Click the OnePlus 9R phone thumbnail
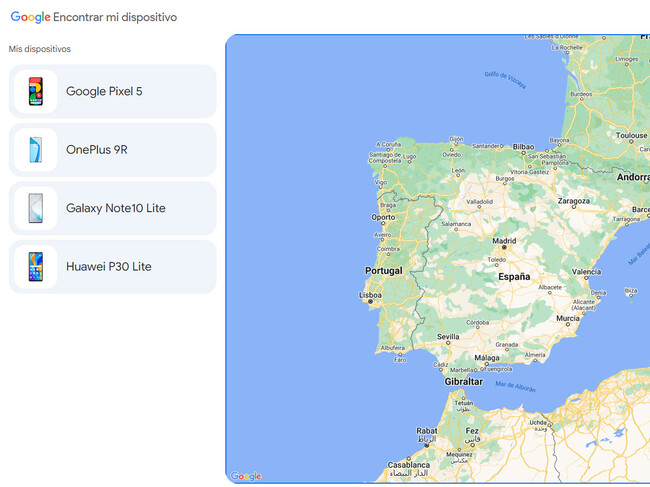This screenshot has width=650, height=487. click(36, 150)
